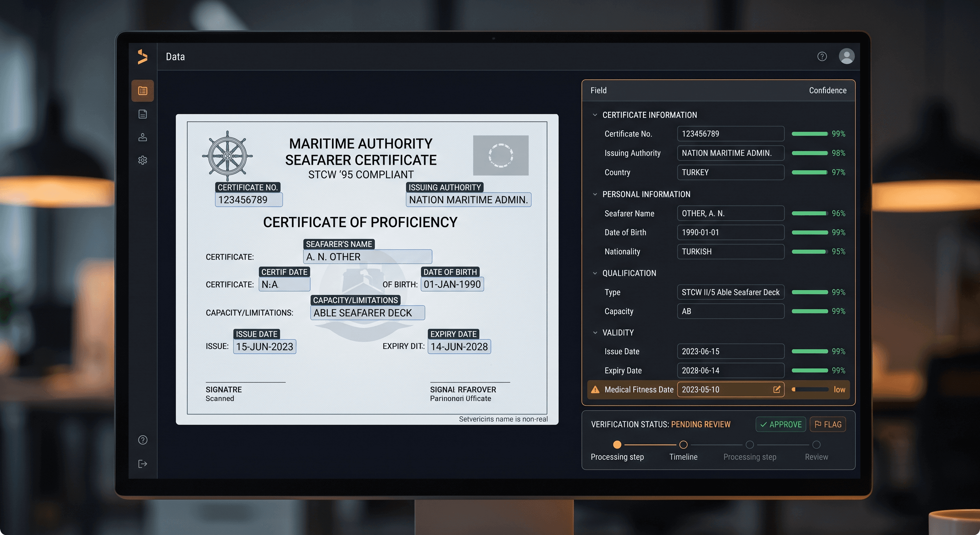Screen dimensions: 980x535
Task: Click the Approve button
Action: coord(781,424)
